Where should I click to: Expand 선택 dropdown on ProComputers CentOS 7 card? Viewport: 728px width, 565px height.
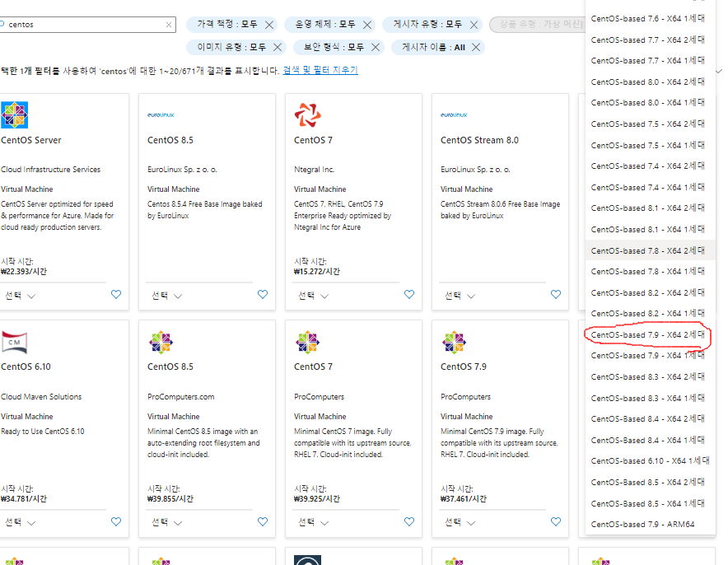pos(314,523)
